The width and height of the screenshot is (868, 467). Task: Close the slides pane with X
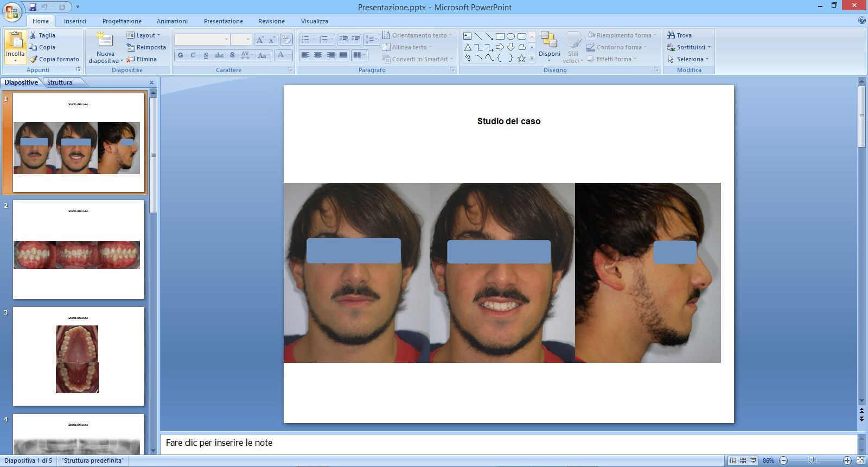[x=152, y=82]
